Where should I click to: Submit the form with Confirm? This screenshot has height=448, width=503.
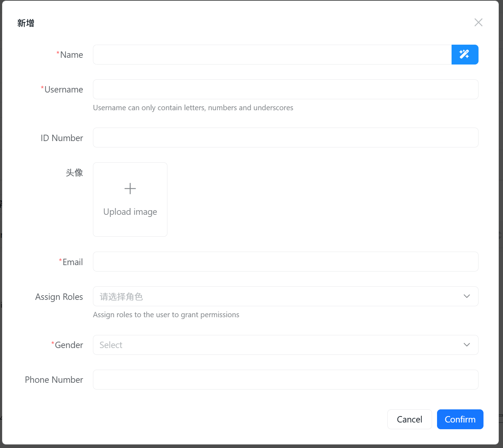[x=460, y=419]
